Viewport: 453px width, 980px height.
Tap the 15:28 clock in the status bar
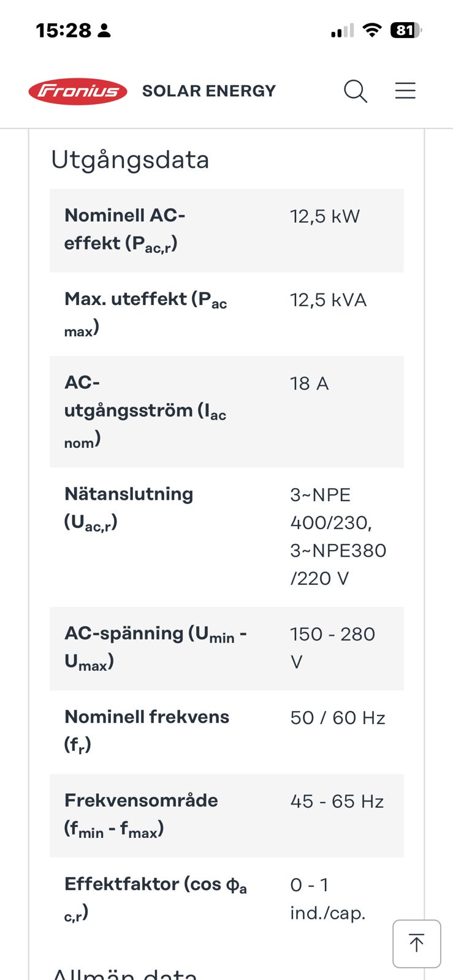(63, 30)
